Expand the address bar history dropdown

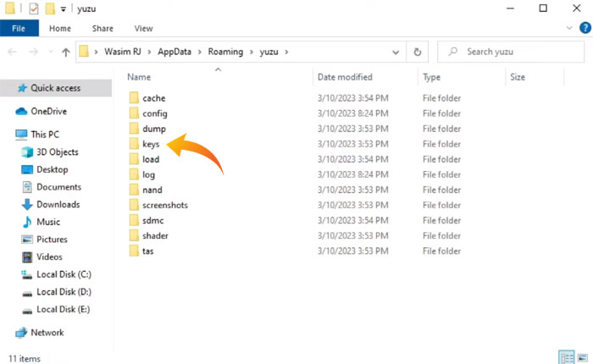coord(396,52)
